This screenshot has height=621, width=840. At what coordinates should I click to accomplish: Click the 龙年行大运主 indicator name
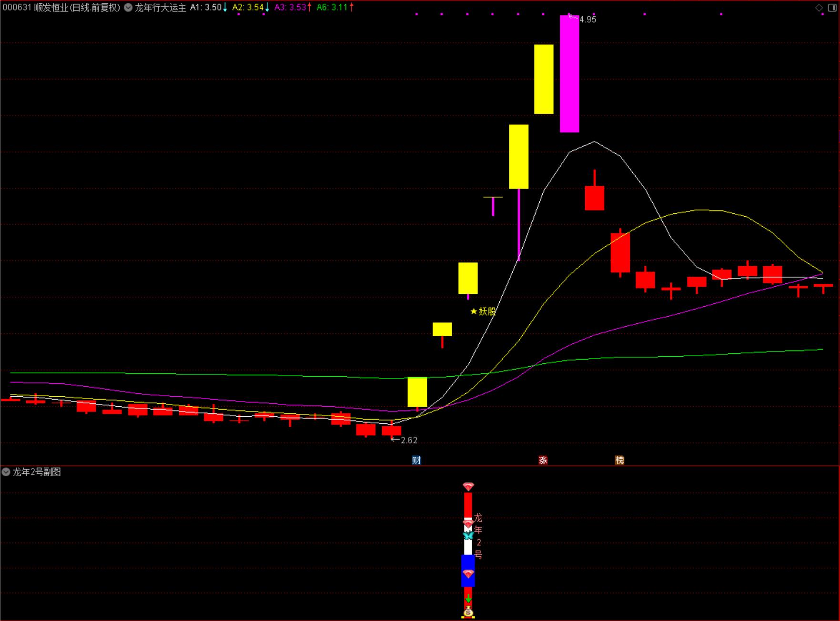tap(161, 8)
